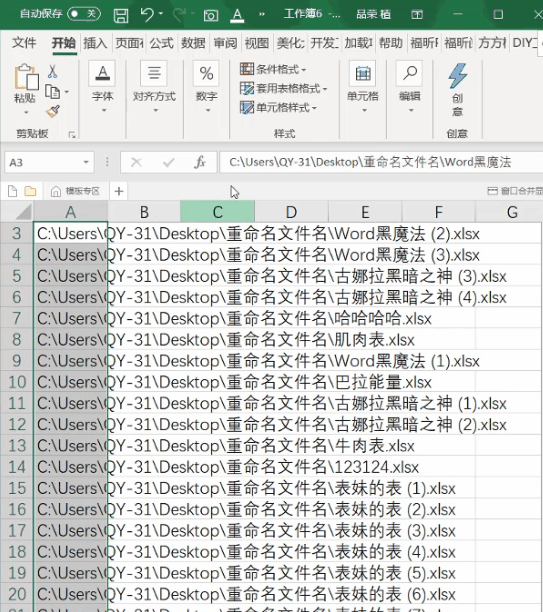Click the Name Box showing A3
Screen dimensions: 543x612
(44, 162)
